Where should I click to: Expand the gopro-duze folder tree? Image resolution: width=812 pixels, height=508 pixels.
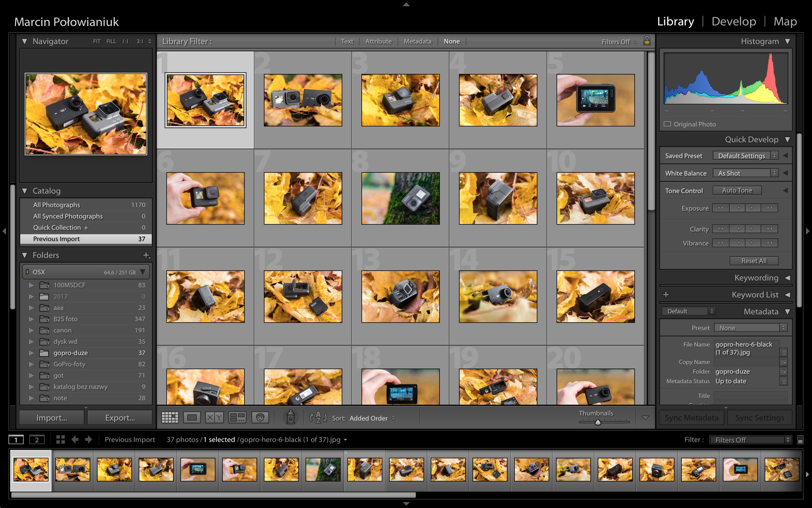click(x=31, y=353)
